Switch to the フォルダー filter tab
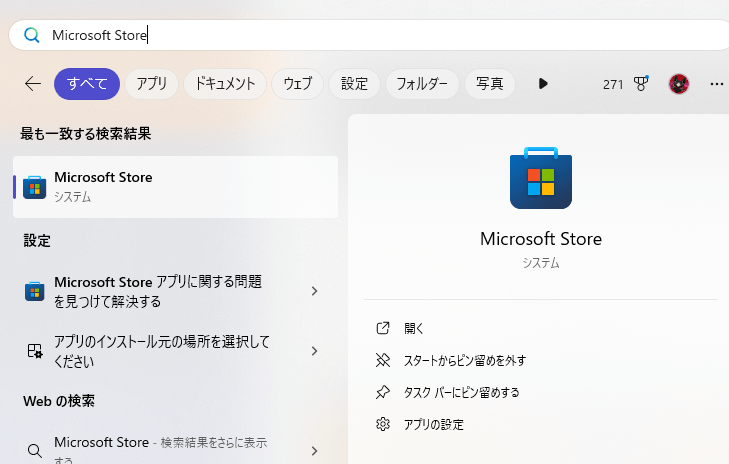The image size is (729, 464). pos(422,84)
